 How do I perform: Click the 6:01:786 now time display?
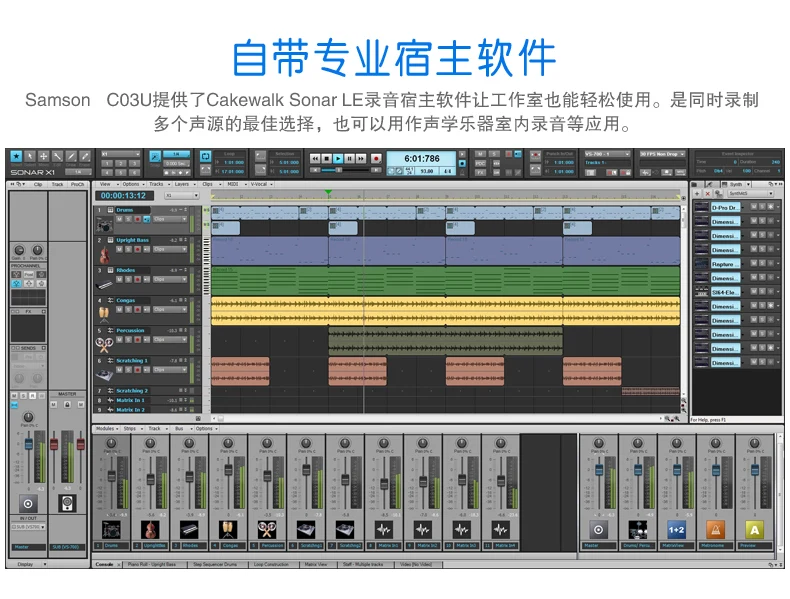(x=422, y=159)
